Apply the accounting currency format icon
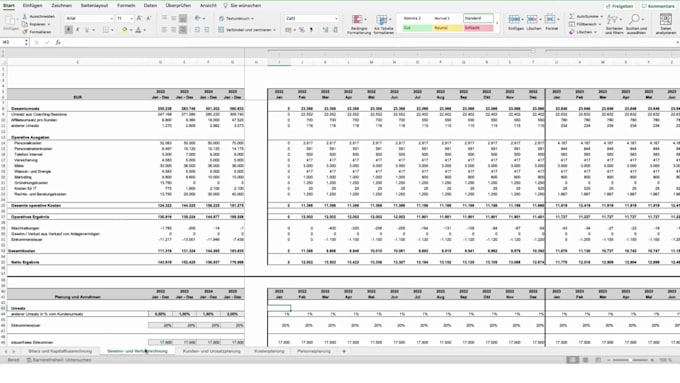 tap(288, 30)
